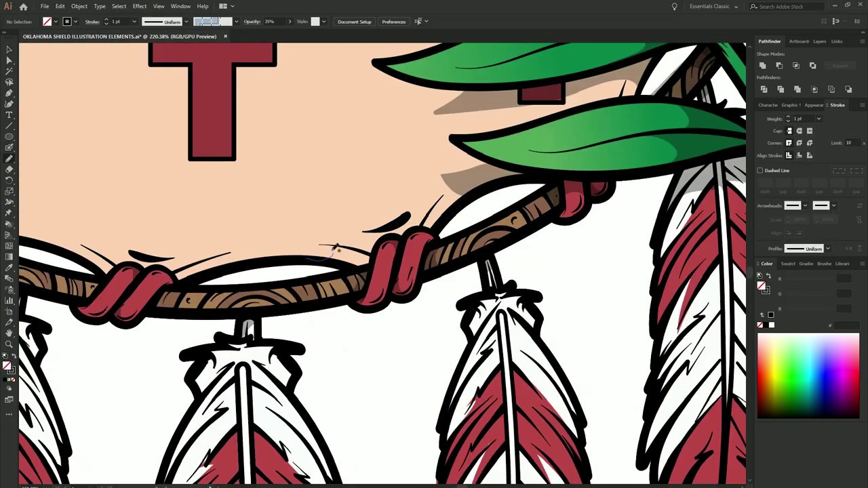Open the Essentials Classic workspace switcher
The image size is (868, 488).
point(713,6)
